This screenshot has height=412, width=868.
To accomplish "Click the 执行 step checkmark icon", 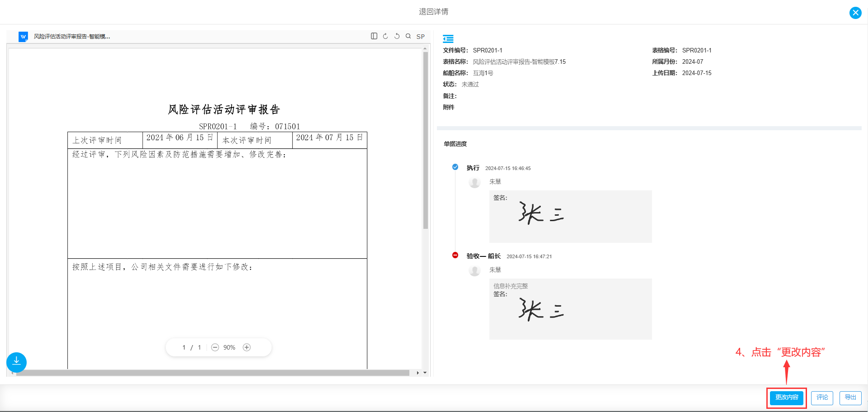I will [x=455, y=167].
